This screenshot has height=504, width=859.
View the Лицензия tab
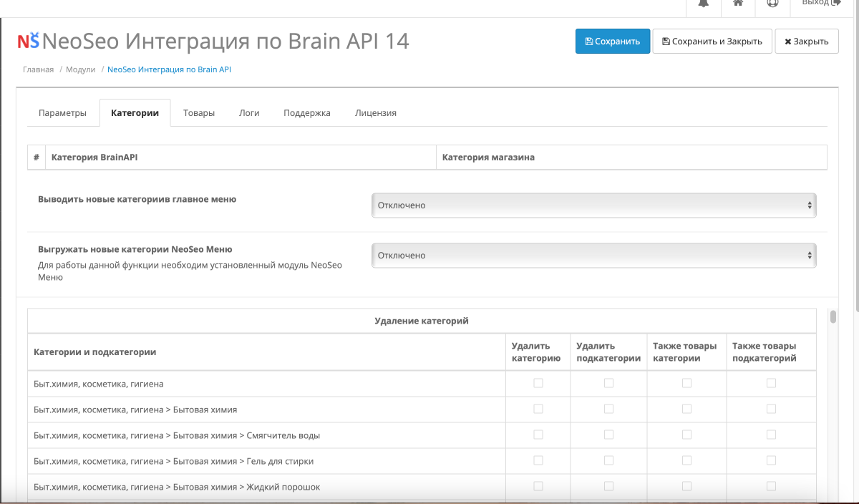tap(376, 113)
